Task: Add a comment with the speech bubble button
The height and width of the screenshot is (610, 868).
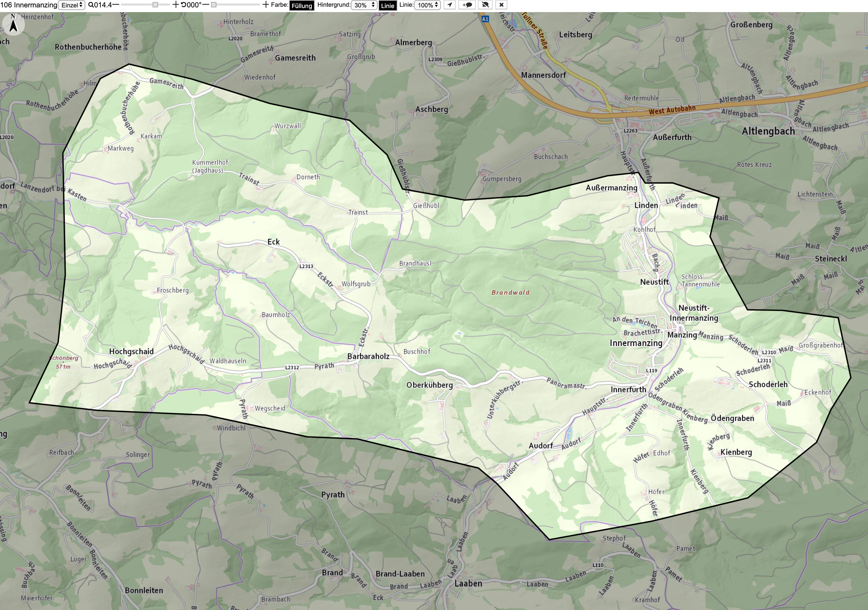Action: tap(467, 5)
